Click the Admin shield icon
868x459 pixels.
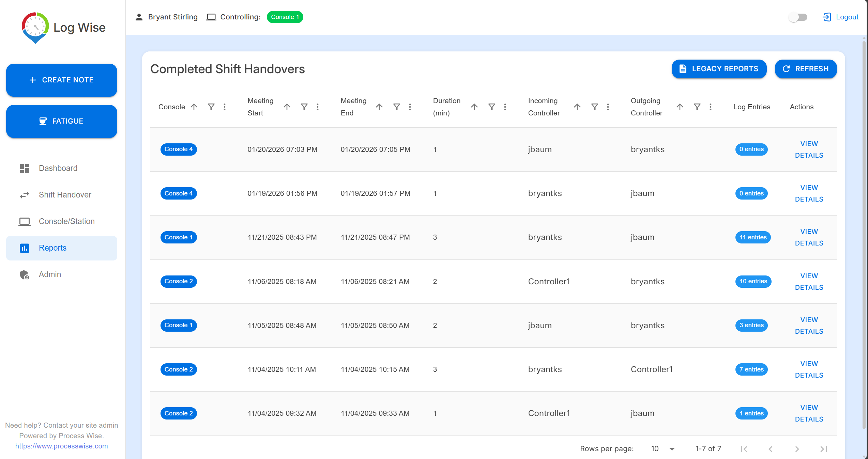pyautogui.click(x=24, y=274)
